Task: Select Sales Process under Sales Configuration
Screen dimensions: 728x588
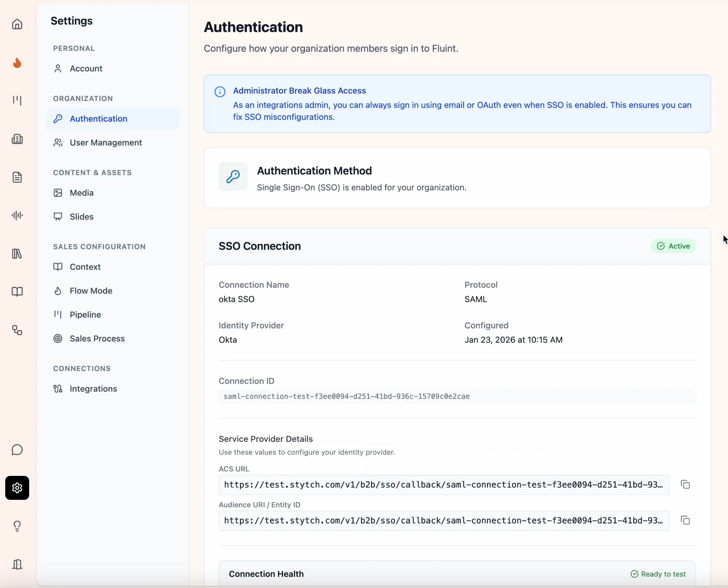Action: pos(97,338)
